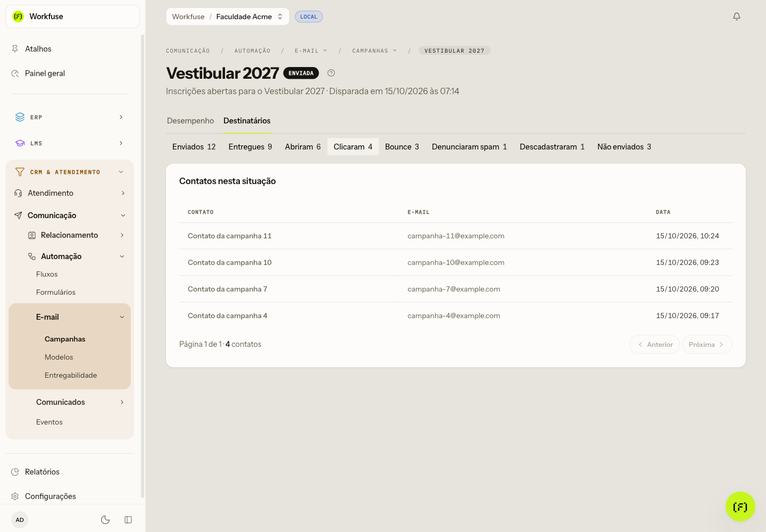Click the Anterior pagination button

pos(655,345)
